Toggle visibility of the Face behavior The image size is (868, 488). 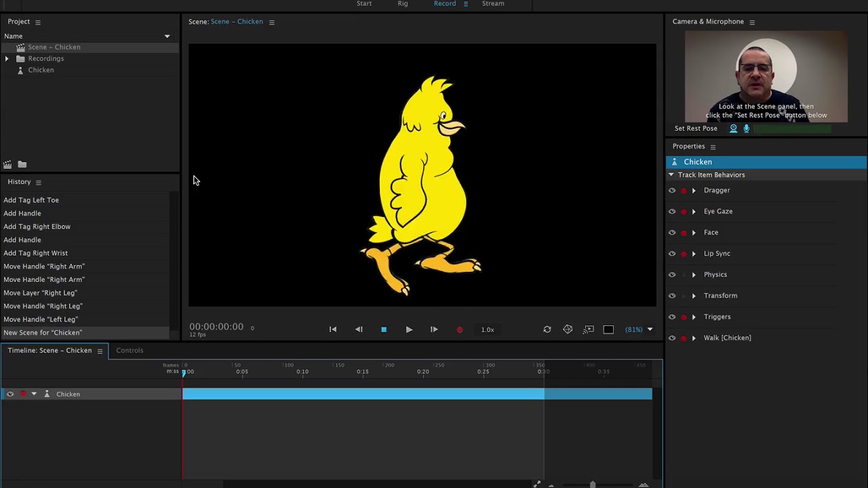pos(672,232)
